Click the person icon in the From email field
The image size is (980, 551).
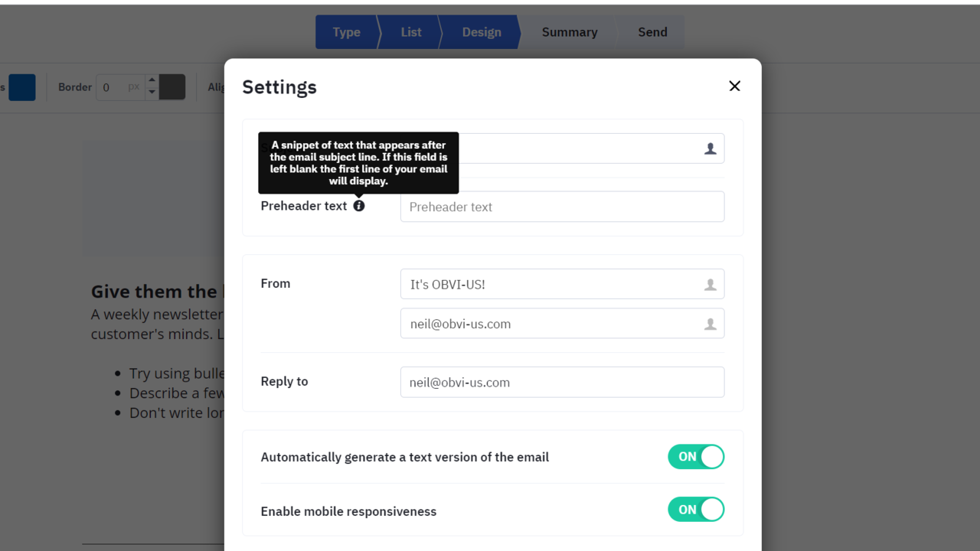pos(710,324)
